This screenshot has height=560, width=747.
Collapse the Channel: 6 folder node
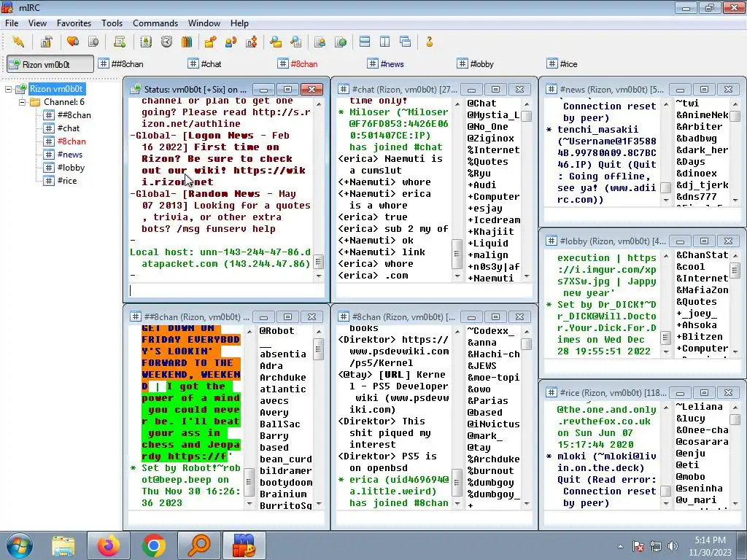(x=22, y=102)
